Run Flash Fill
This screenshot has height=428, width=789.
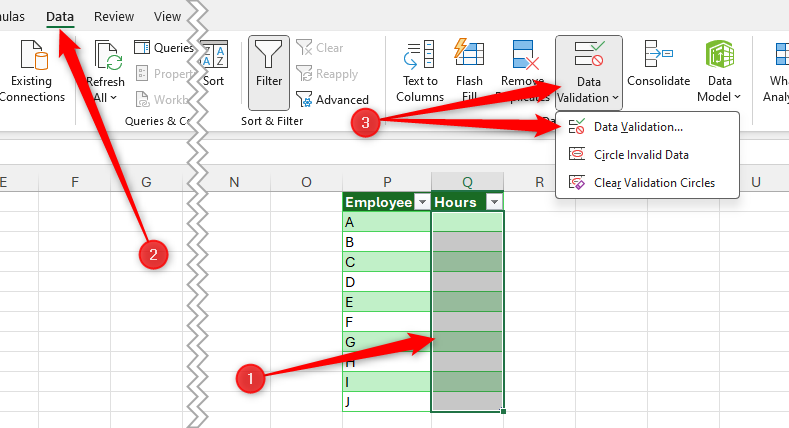[x=469, y=71]
